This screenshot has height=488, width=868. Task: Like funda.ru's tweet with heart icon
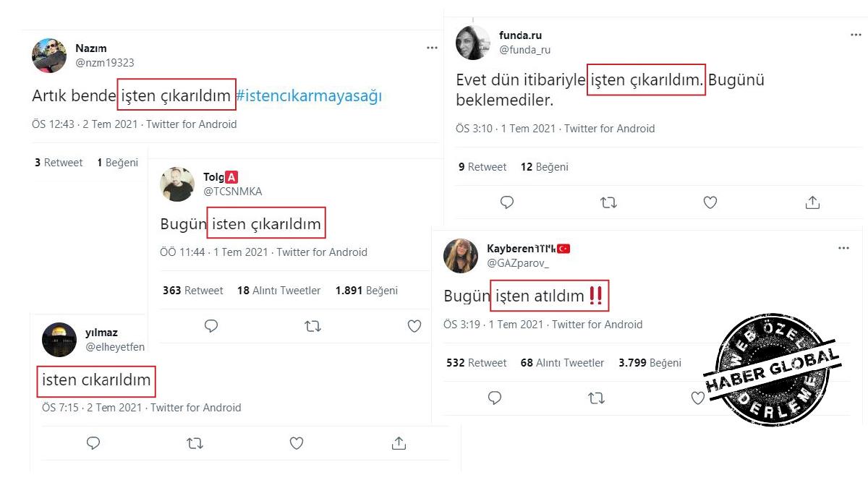coord(710,202)
